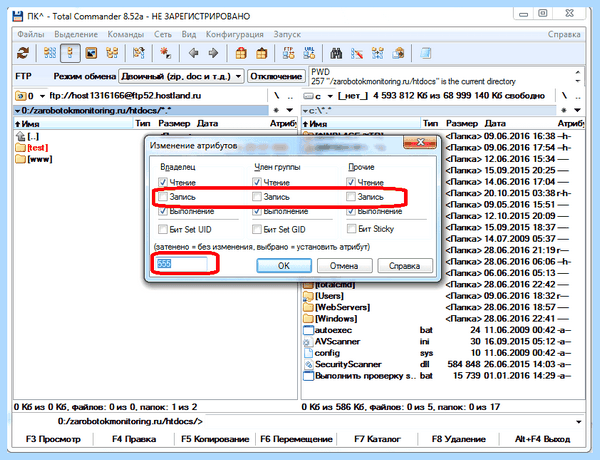This screenshot has height=460, width=600.
Task: Switch to brief file names view icon
Action: [50, 53]
